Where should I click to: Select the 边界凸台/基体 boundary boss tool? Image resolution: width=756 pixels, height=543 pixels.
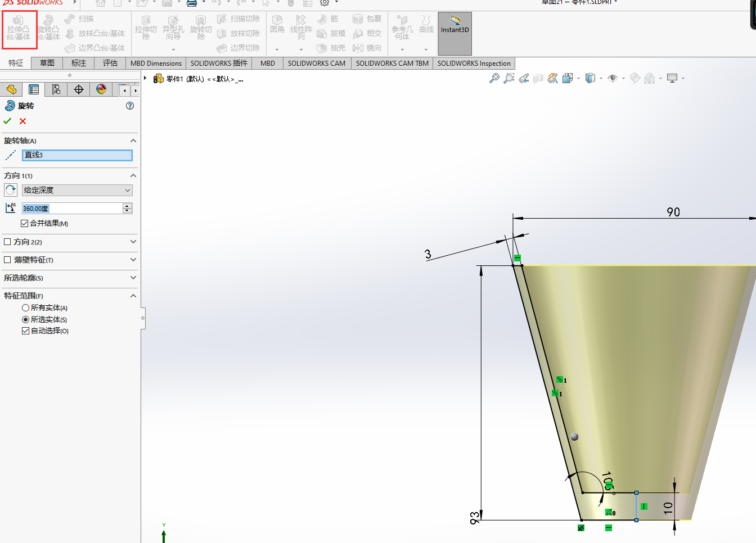click(x=95, y=48)
